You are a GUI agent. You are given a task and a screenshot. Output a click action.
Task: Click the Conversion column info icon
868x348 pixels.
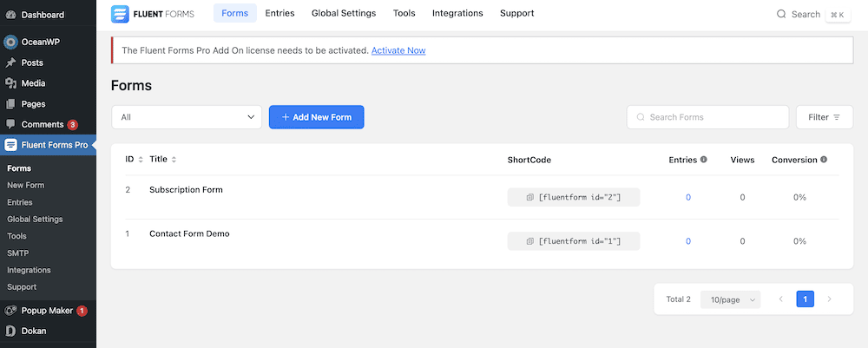click(x=824, y=160)
